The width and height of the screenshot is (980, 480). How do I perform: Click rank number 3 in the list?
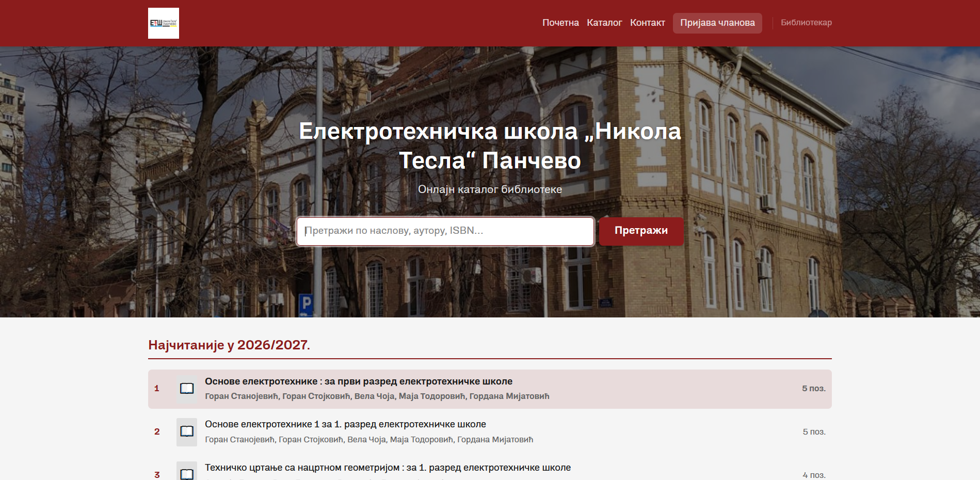(157, 475)
